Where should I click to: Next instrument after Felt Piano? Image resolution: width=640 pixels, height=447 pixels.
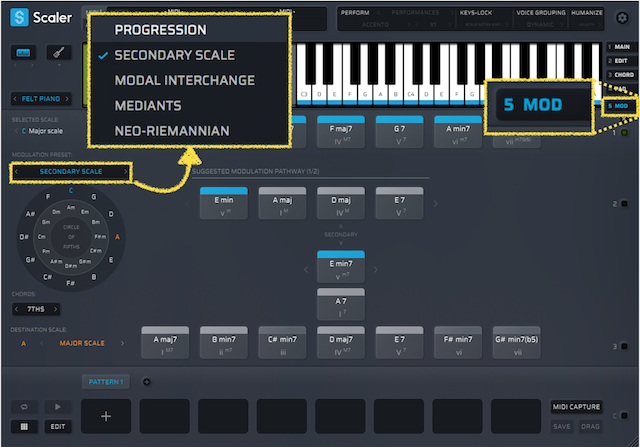point(67,99)
